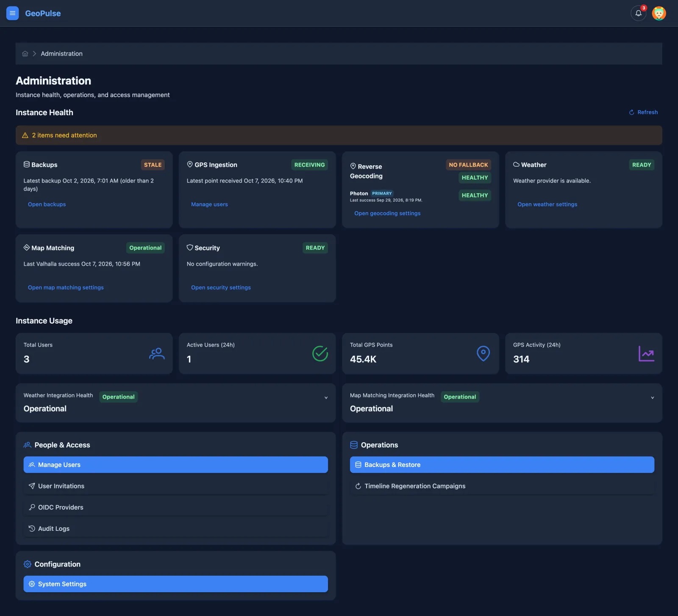Screen dimensions: 678x616
Task: Open System Settings
Action: (175, 584)
